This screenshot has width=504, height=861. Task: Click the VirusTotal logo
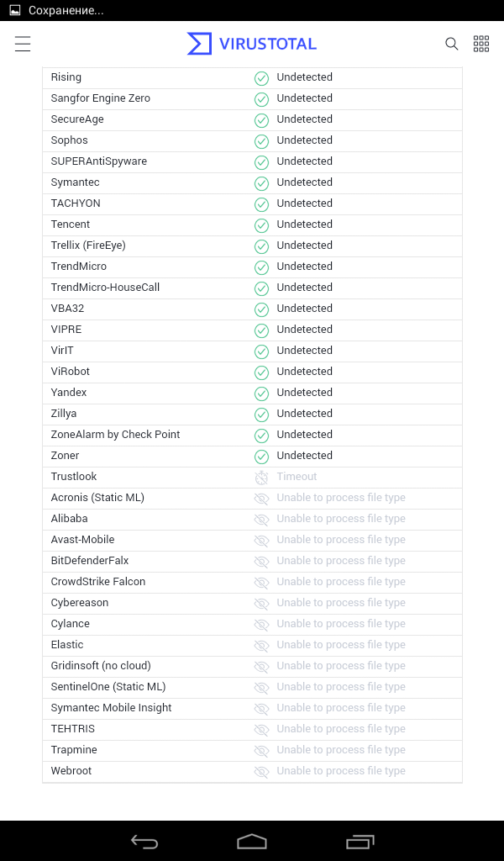click(x=252, y=44)
